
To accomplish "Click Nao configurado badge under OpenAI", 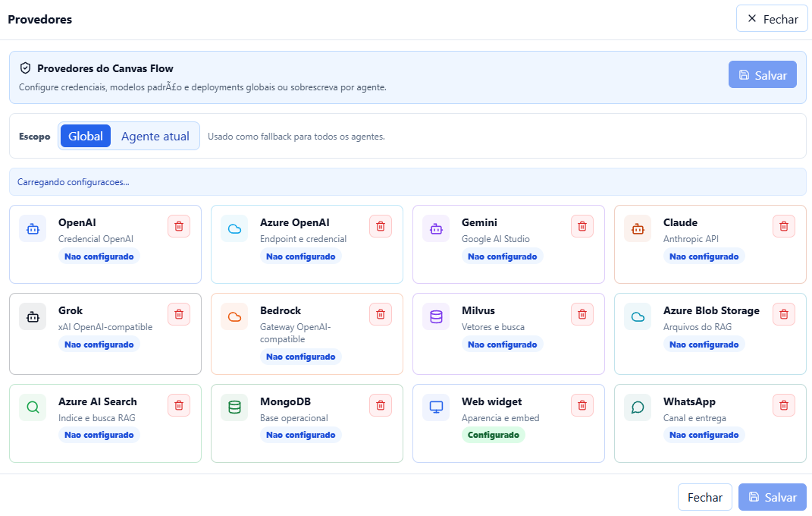I will click(x=99, y=256).
